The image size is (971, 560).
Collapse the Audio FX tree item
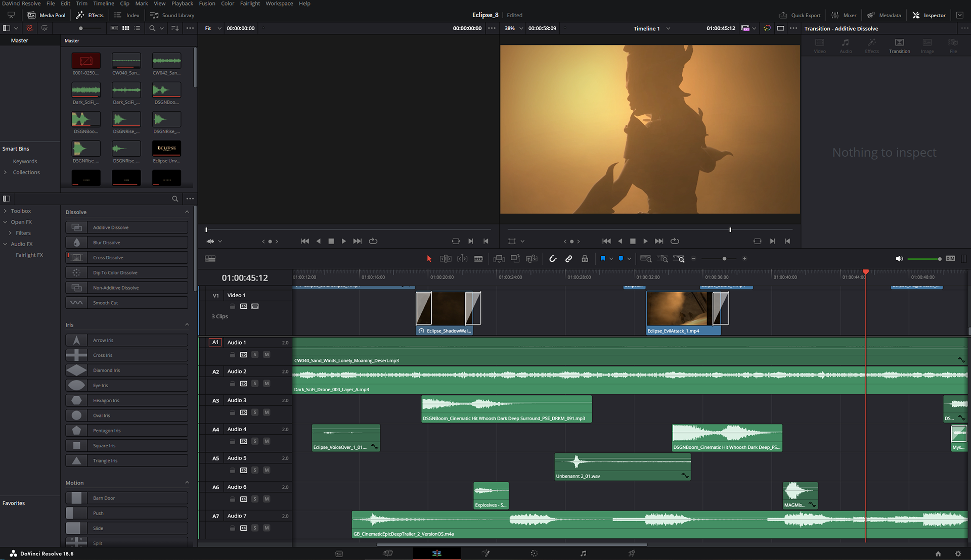pyautogui.click(x=6, y=244)
